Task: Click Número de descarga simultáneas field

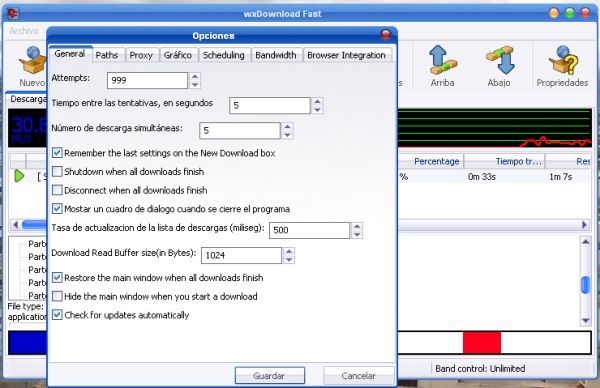Action: 240,130
